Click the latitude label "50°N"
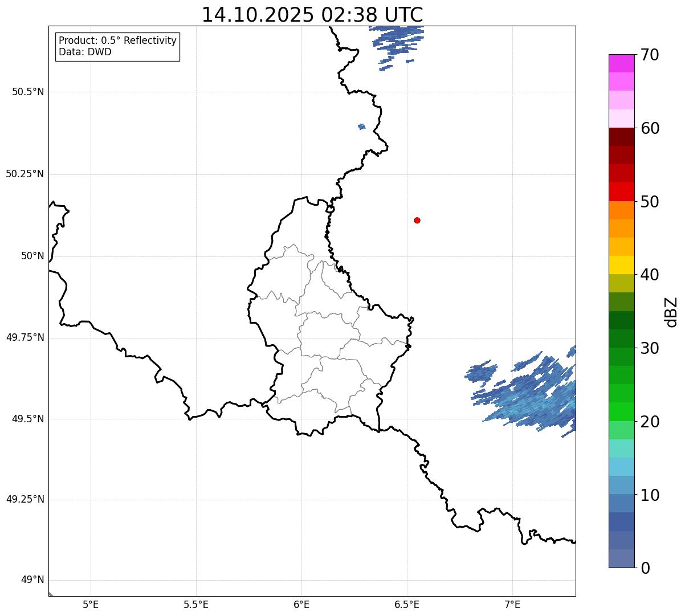Viewport: 685px width, 616px height. [32, 256]
